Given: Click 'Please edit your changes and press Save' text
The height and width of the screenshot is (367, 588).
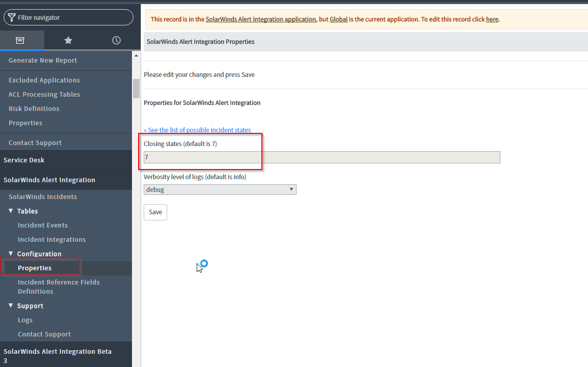Looking at the screenshot, I should [199, 74].
